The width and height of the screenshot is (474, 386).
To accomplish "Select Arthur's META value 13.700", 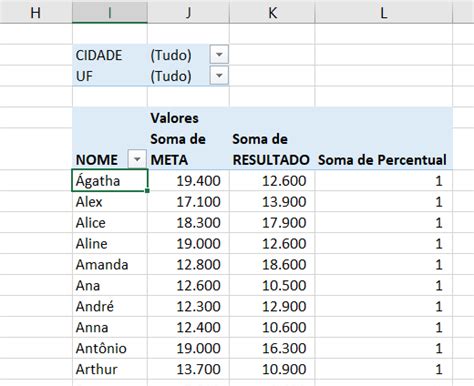I will (x=188, y=369).
